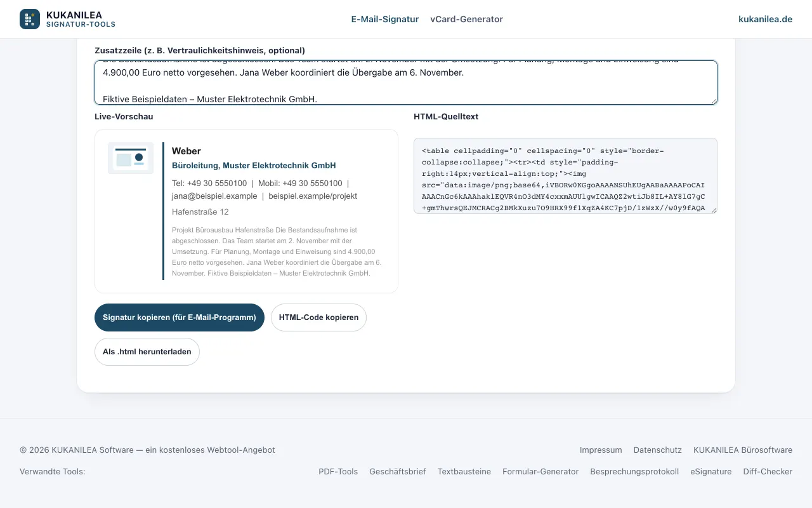812x508 pixels.
Task: Click beispiel.example/projekt in the preview
Action: coord(313,196)
